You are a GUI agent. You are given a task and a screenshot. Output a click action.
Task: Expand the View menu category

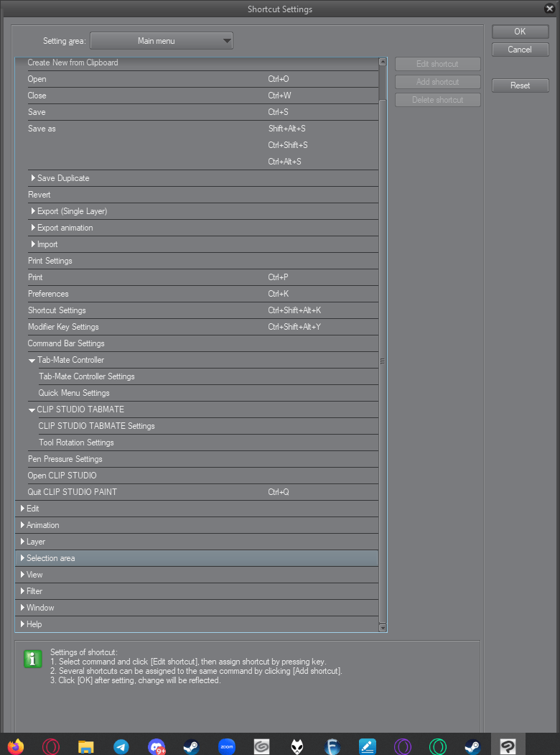pos(22,575)
